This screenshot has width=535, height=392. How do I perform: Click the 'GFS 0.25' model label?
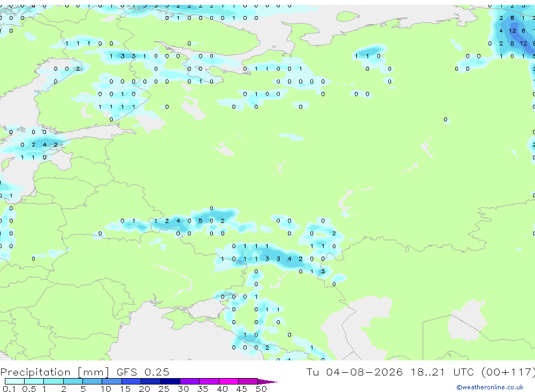coord(143,372)
